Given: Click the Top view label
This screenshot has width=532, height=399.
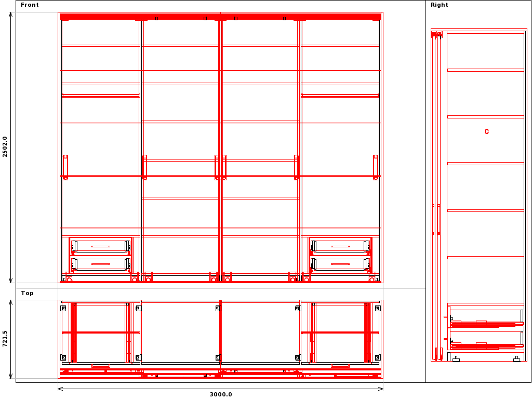Looking at the screenshot, I should pyautogui.click(x=27, y=294).
